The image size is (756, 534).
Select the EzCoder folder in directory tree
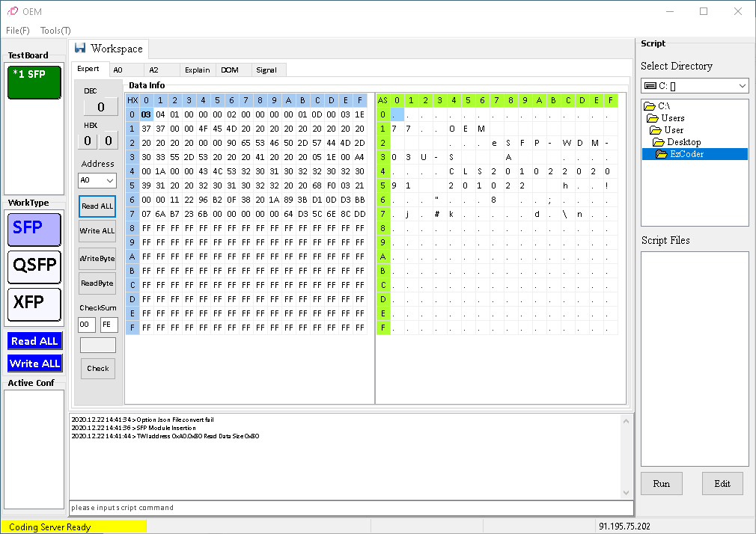coord(686,154)
